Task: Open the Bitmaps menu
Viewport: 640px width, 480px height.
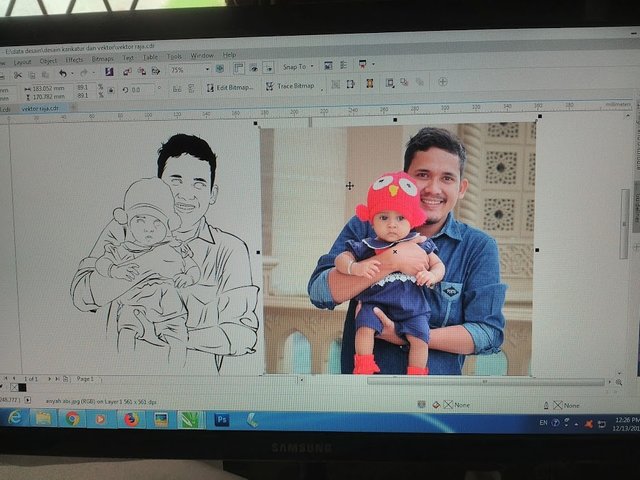Action: coord(102,59)
